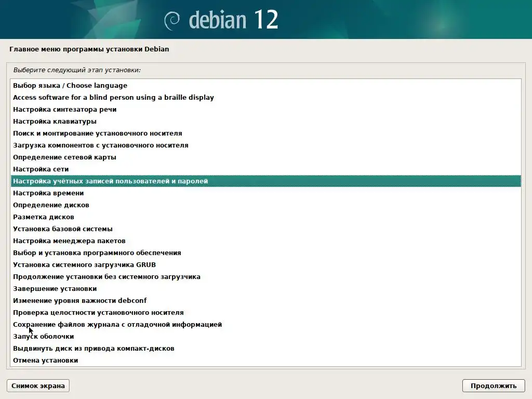
Task: Select 'Изменение уровня важности debconf'
Action: tap(265, 301)
